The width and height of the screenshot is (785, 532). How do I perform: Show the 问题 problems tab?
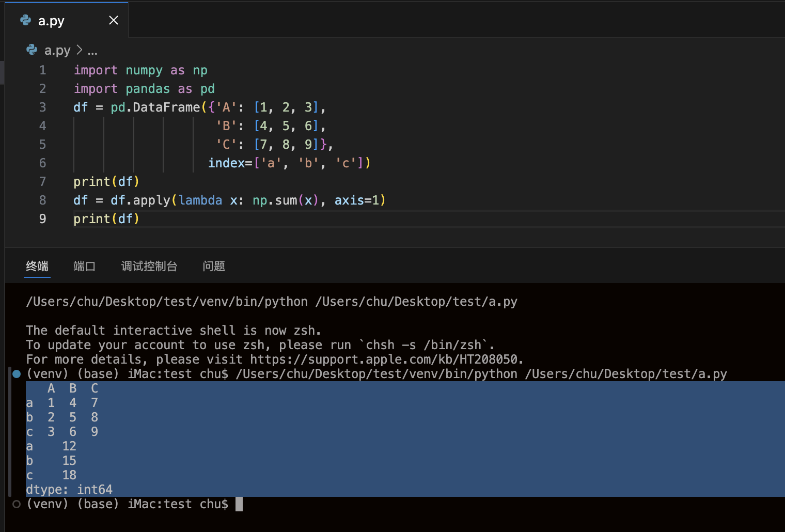(x=214, y=266)
